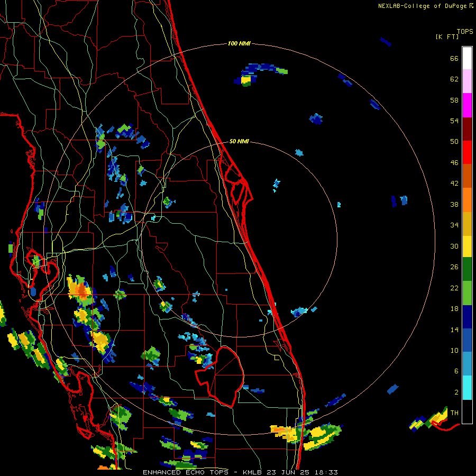Click the 22 legend value
Viewport: 476px width, 476px height.
(454, 288)
